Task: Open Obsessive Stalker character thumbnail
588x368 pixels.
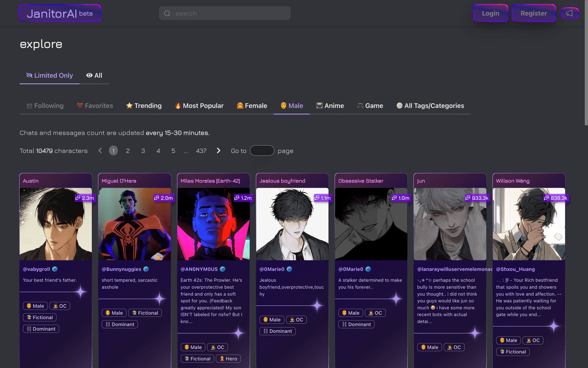Action: pos(371,224)
